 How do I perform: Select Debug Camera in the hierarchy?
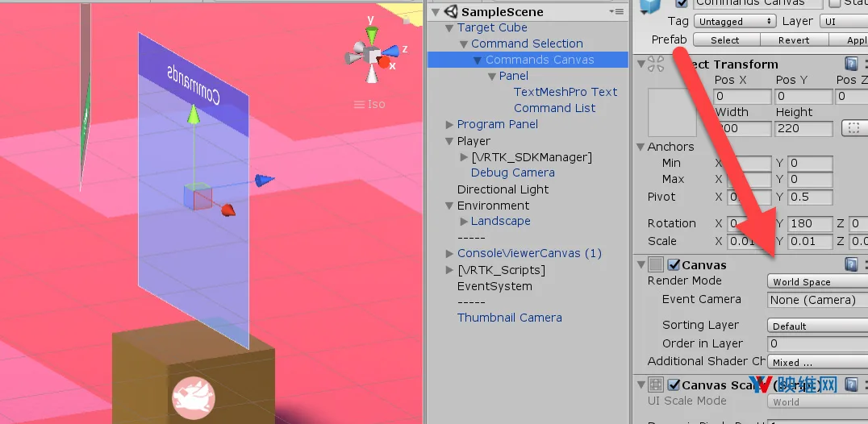pyautogui.click(x=512, y=173)
